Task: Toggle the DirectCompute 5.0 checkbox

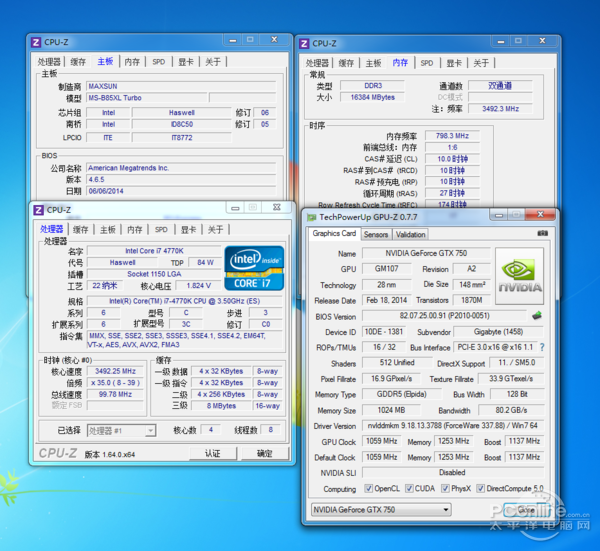Action: point(481,488)
